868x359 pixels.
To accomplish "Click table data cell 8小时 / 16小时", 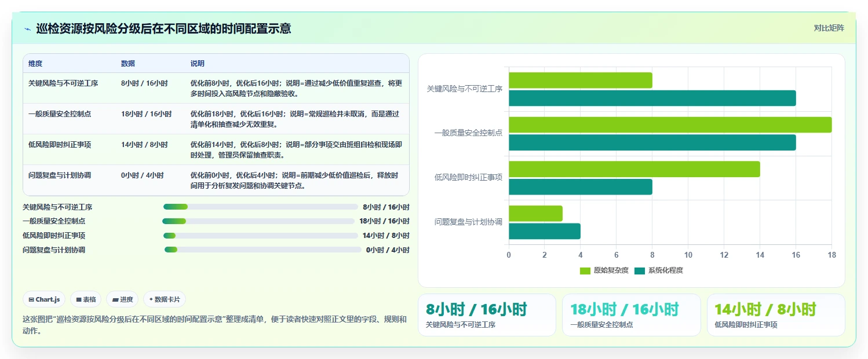I will (x=144, y=83).
